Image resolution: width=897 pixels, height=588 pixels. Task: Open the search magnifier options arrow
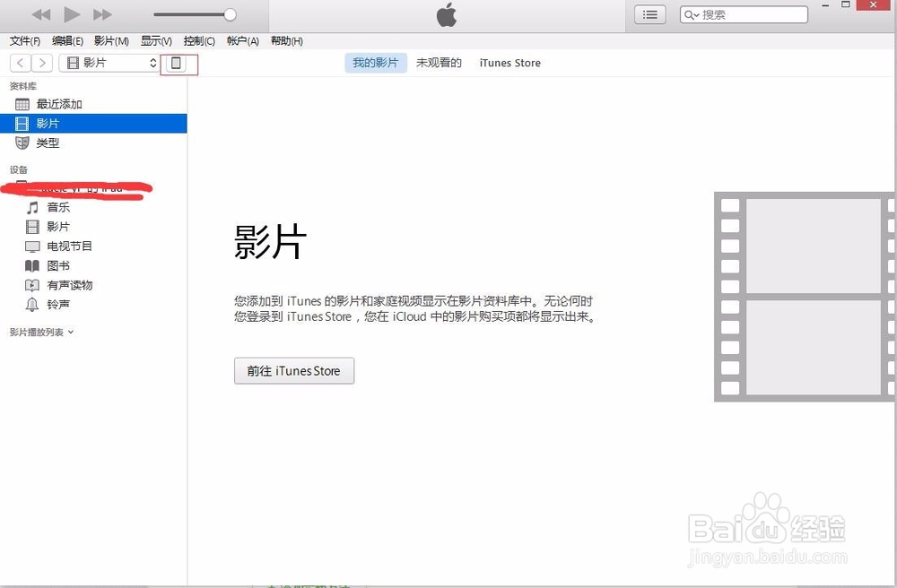point(692,15)
